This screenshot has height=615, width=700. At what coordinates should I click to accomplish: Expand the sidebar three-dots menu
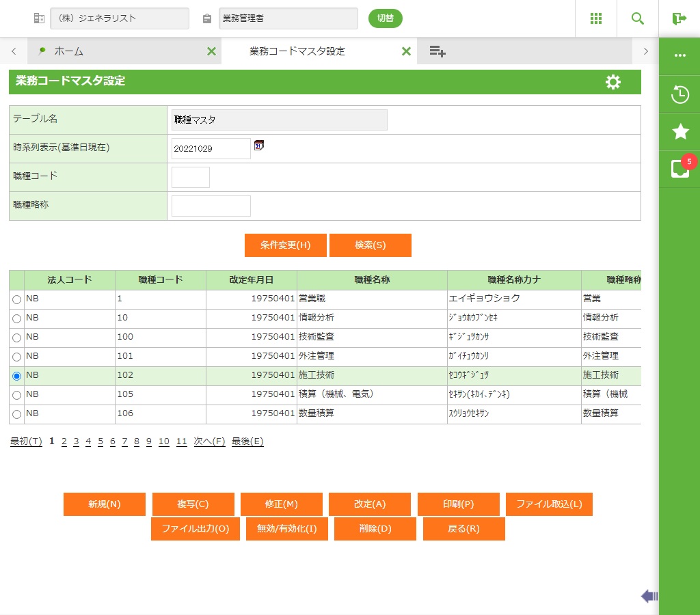point(680,55)
